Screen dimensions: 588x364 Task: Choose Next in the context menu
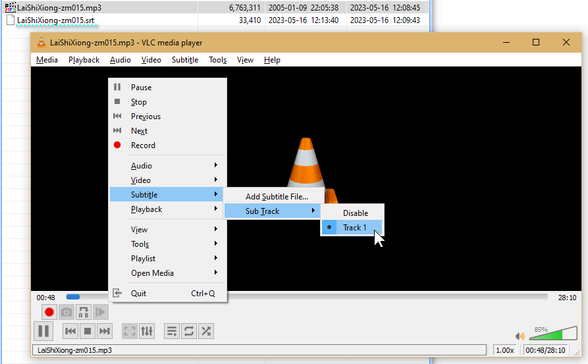pyautogui.click(x=168, y=131)
